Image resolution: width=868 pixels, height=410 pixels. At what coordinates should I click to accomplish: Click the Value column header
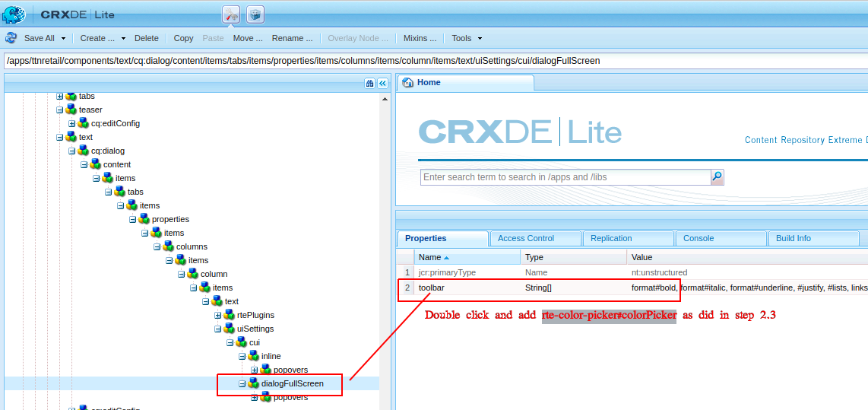(747, 257)
